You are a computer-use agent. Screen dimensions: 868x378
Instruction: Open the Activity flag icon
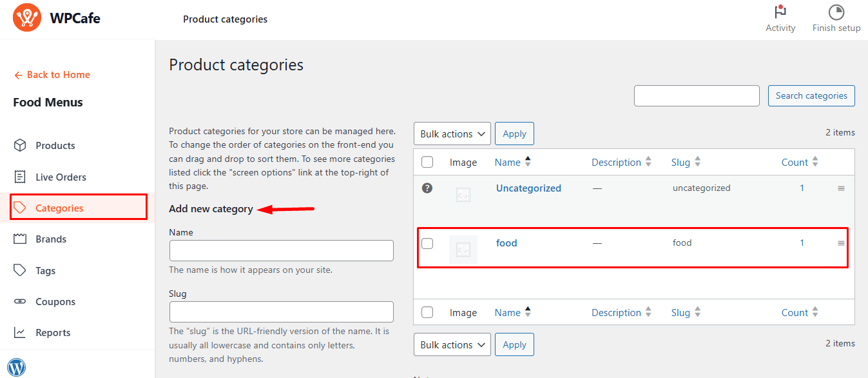pyautogui.click(x=780, y=12)
